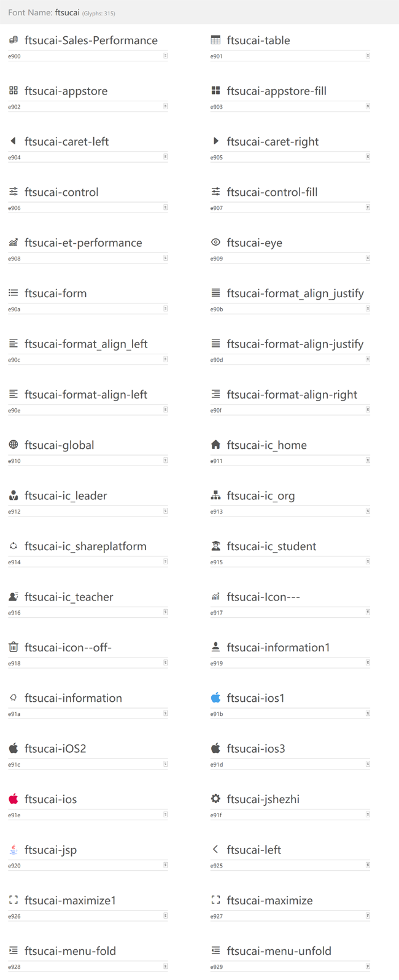This screenshot has height=980, width=399.
Task: Click the ftsucai-ic_home house icon
Action: click(215, 445)
